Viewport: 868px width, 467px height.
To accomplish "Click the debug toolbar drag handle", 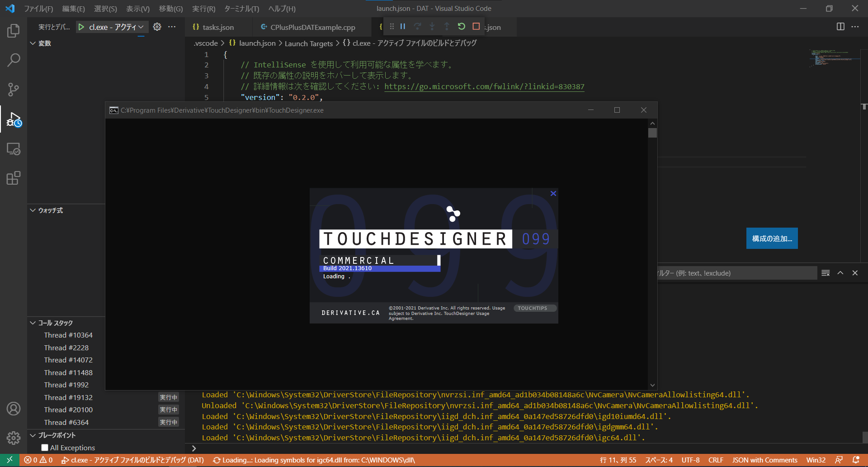I will click(x=392, y=26).
